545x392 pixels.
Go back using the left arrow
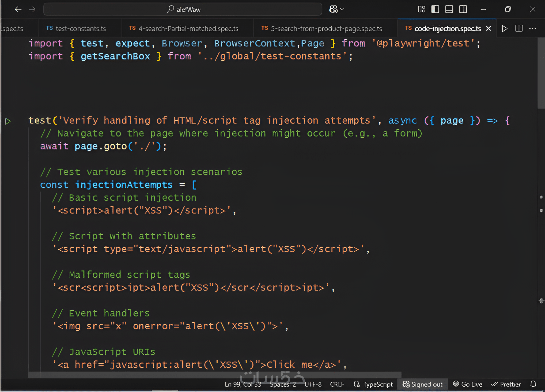[x=18, y=9]
